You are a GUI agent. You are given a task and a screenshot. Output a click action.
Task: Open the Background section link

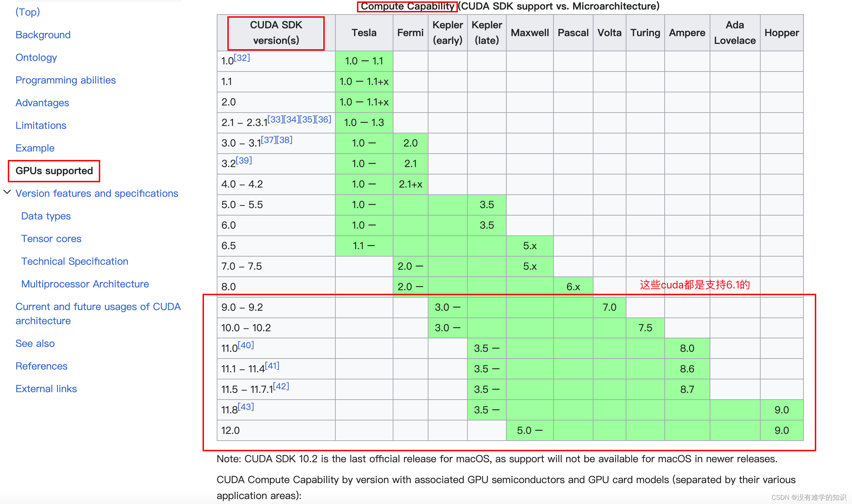point(43,35)
